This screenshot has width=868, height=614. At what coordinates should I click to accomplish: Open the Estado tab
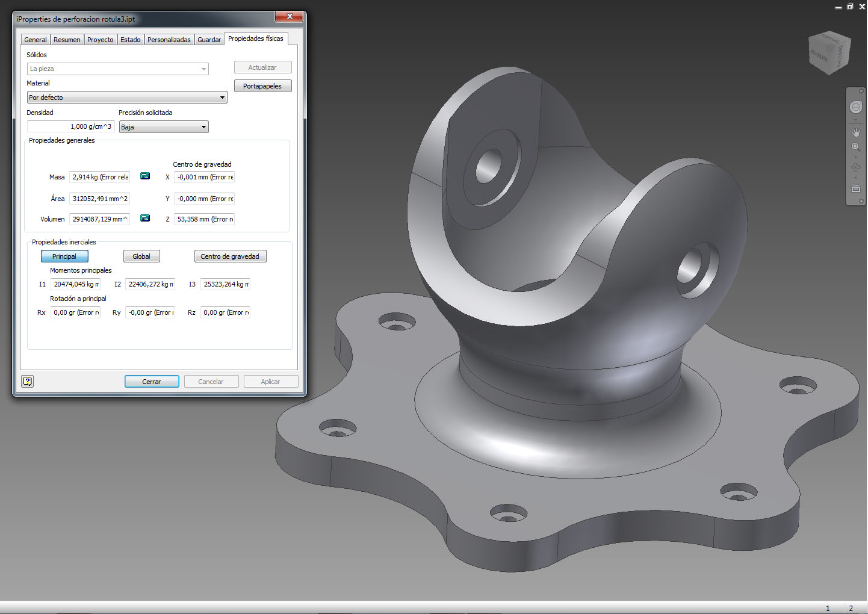coord(130,40)
